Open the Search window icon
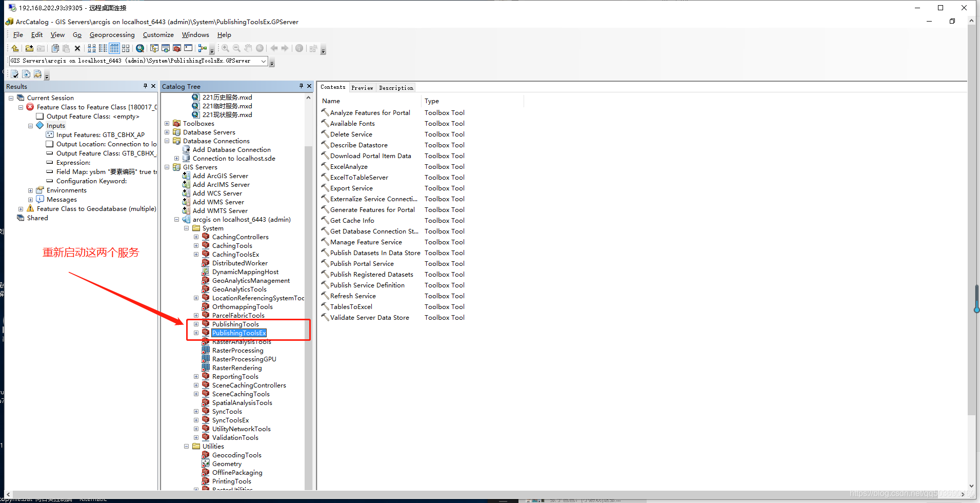The height and width of the screenshot is (503, 980). pos(140,48)
